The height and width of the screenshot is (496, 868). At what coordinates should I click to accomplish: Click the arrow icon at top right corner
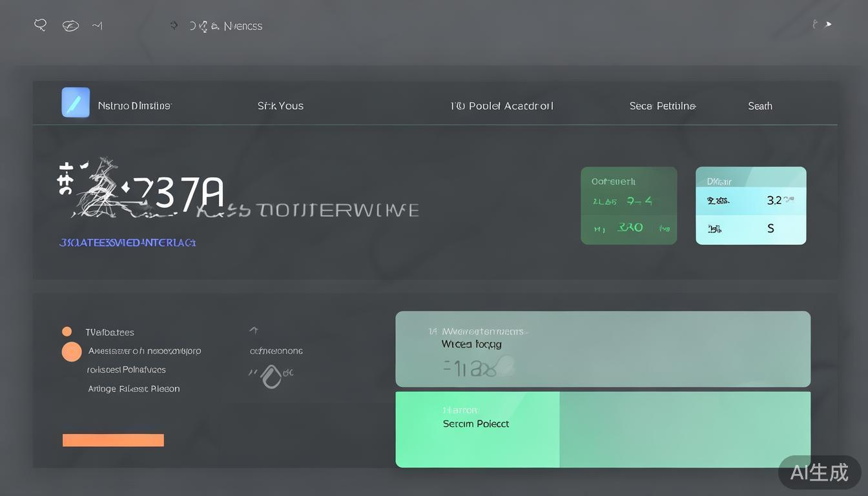[x=827, y=25]
